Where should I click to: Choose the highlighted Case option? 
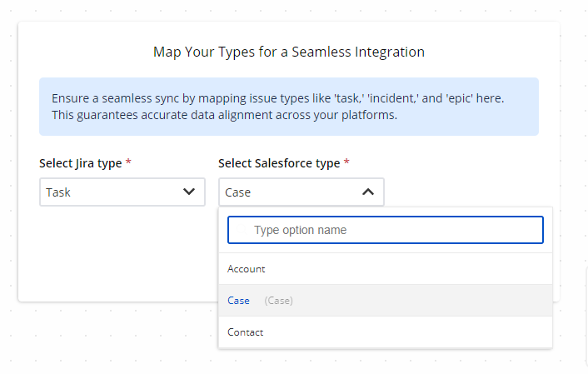pyautogui.click(x=385, y=301)
